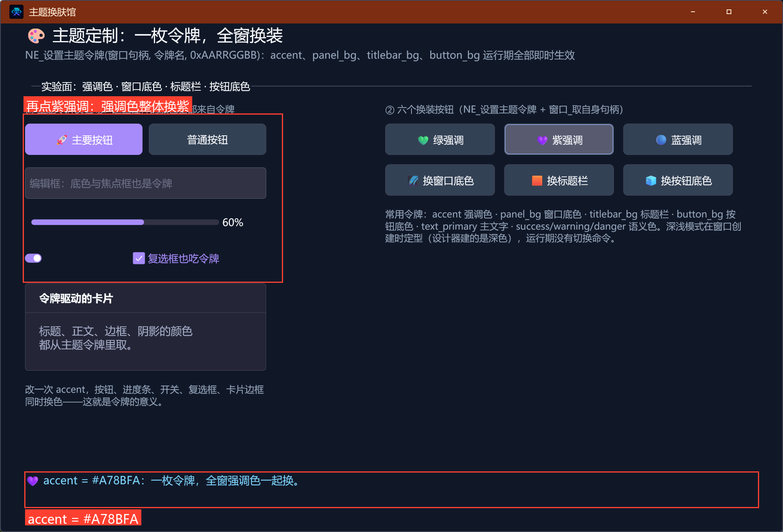Click the window-color icon on 换窗口底色
The width and height of the screenshot is (783, 532).
(x=413, y=180)
